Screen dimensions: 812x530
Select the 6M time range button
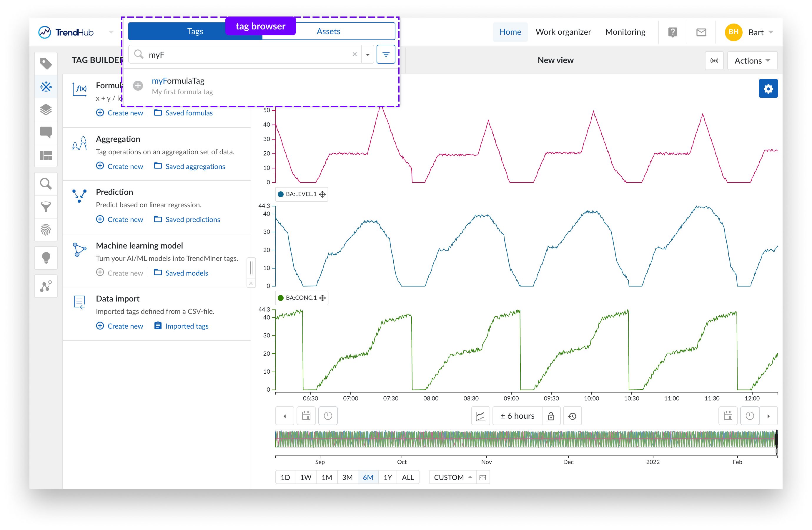coord(368,477)
